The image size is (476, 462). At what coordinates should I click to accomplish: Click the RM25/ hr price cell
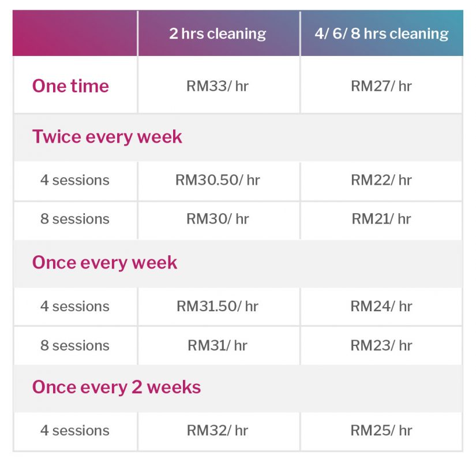click(x=381, y=430)
